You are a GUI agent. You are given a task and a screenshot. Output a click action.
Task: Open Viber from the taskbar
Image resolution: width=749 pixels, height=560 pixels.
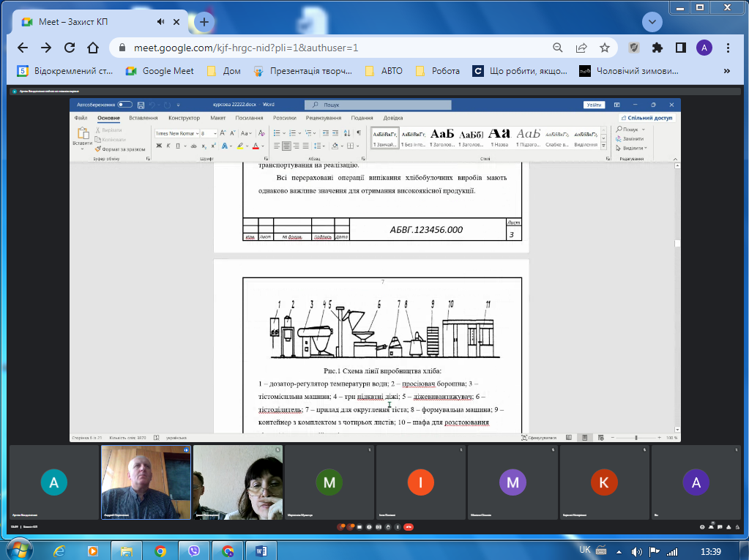[x=194, y=550]
